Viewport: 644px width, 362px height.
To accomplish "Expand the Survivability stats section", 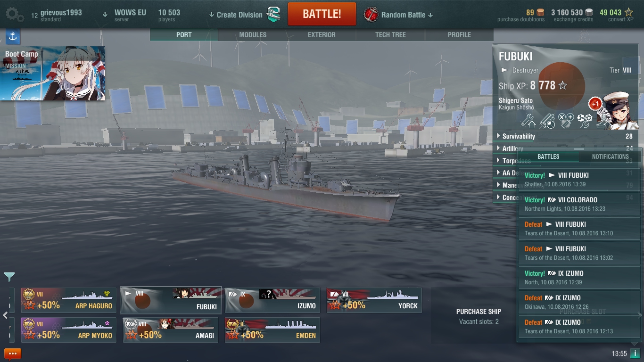I will click(564, 136).
